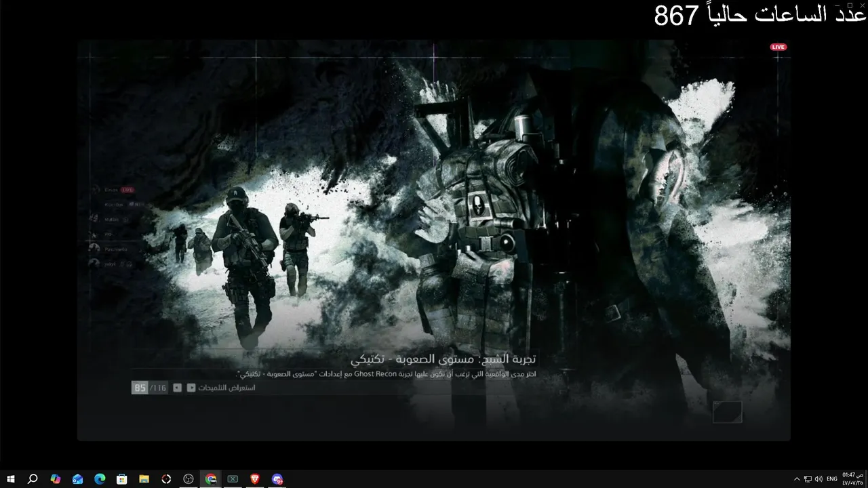Open the Windows Start menu
Image resolution: width=868 pixels, height=488 pixels.
11,479
